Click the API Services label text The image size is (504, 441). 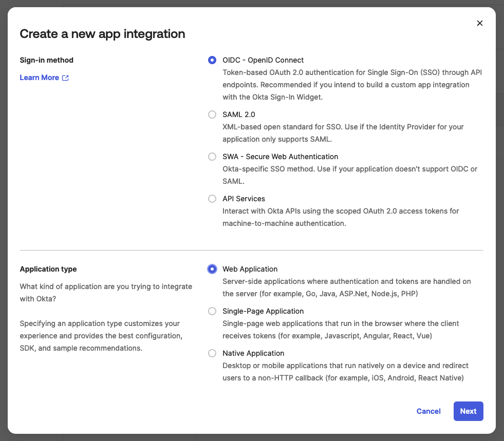point(244,199)
